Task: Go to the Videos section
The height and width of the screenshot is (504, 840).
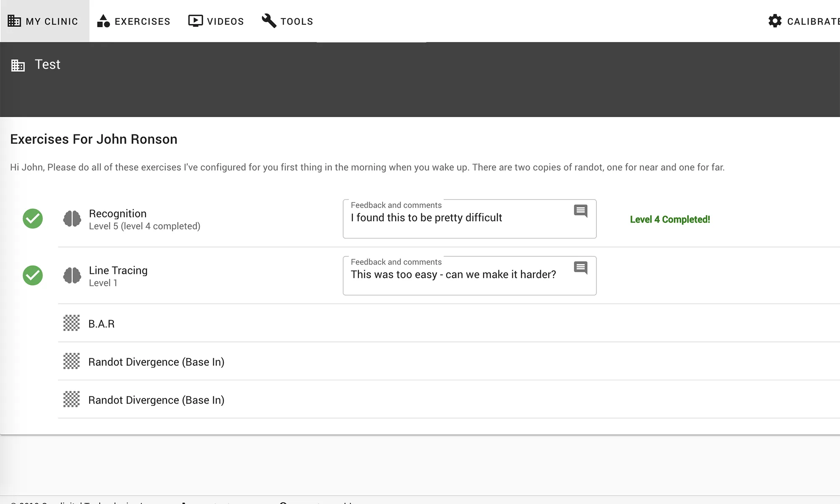Action: coord(216,21)
